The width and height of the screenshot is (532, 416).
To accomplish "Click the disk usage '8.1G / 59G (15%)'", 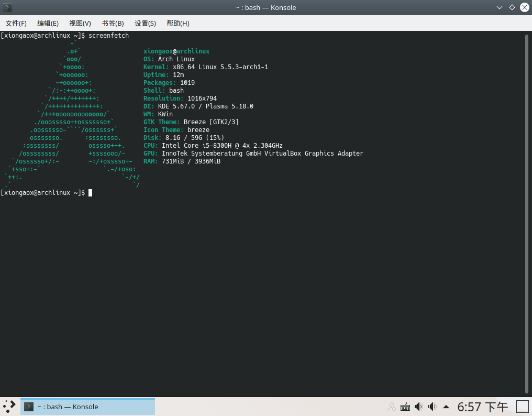I will (195, 138).
